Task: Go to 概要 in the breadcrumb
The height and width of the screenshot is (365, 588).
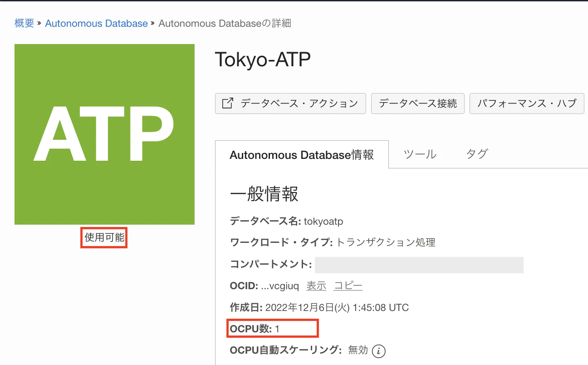Action: click(x=24, y=23)
